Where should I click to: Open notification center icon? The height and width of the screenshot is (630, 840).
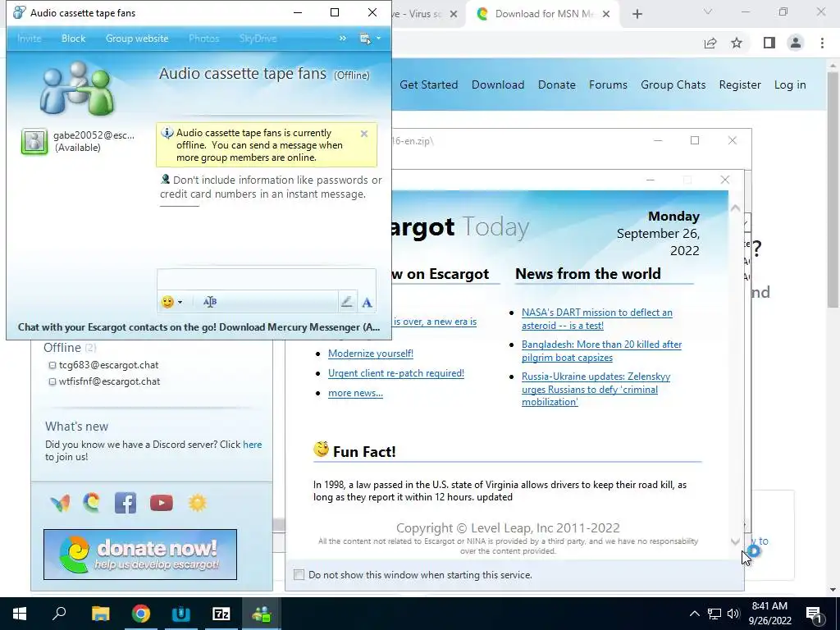point(814,614)
